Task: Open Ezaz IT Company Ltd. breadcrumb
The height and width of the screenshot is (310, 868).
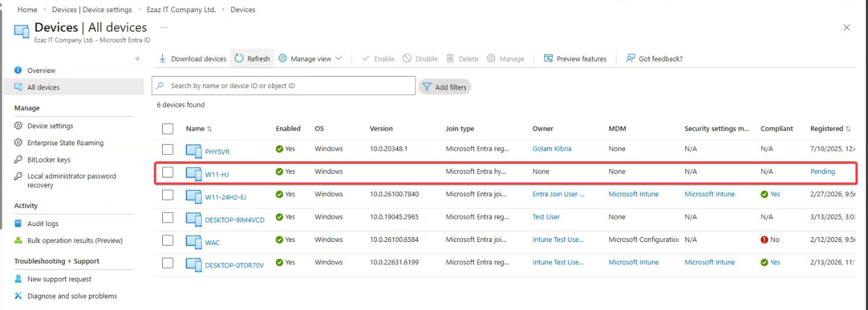Action: (181, 10)
